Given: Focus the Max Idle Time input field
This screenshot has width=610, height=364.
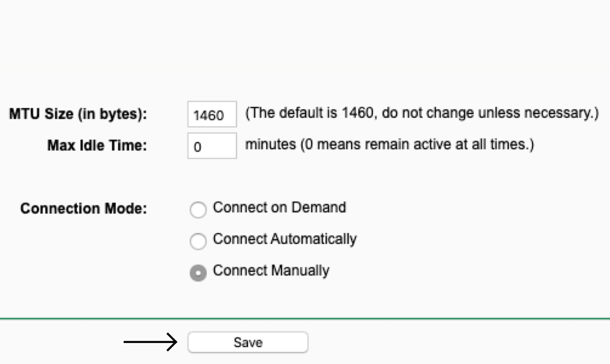Looking at the screenshot, I should coord(212,146).
